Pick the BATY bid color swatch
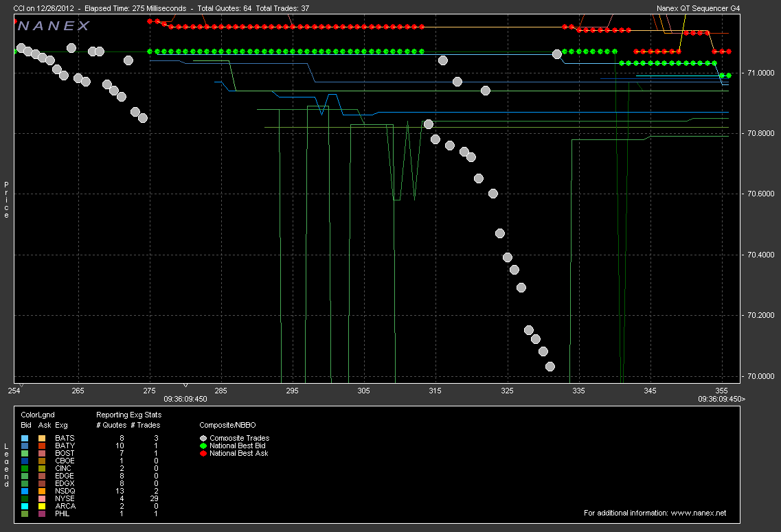781x532 pixels. point(25,446)
